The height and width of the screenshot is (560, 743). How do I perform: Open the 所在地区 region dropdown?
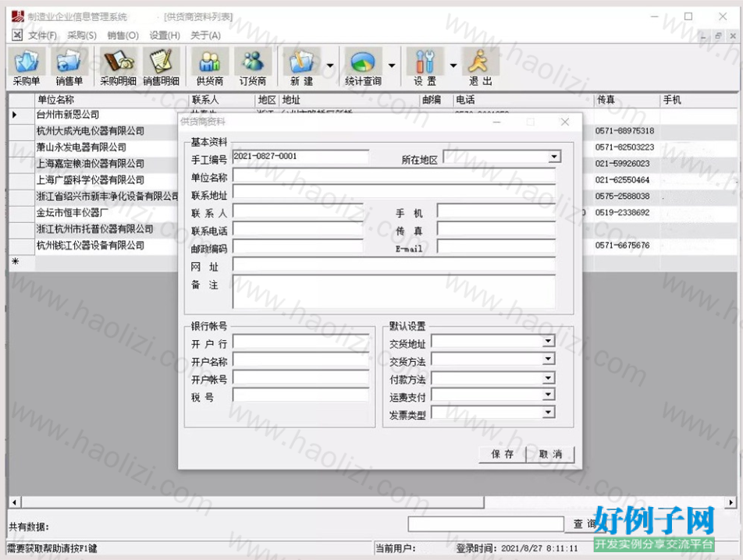pos(554,157)
